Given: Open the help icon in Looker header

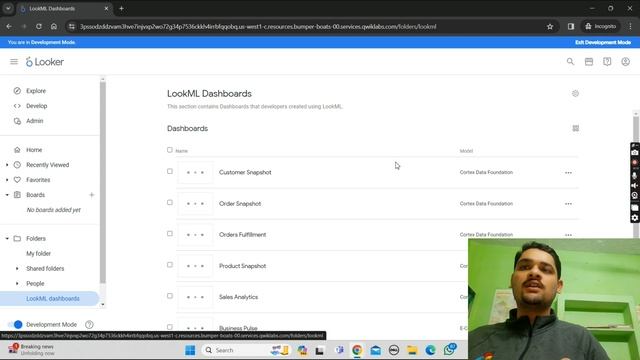Looking at the screenshot, I should [607, 62].
